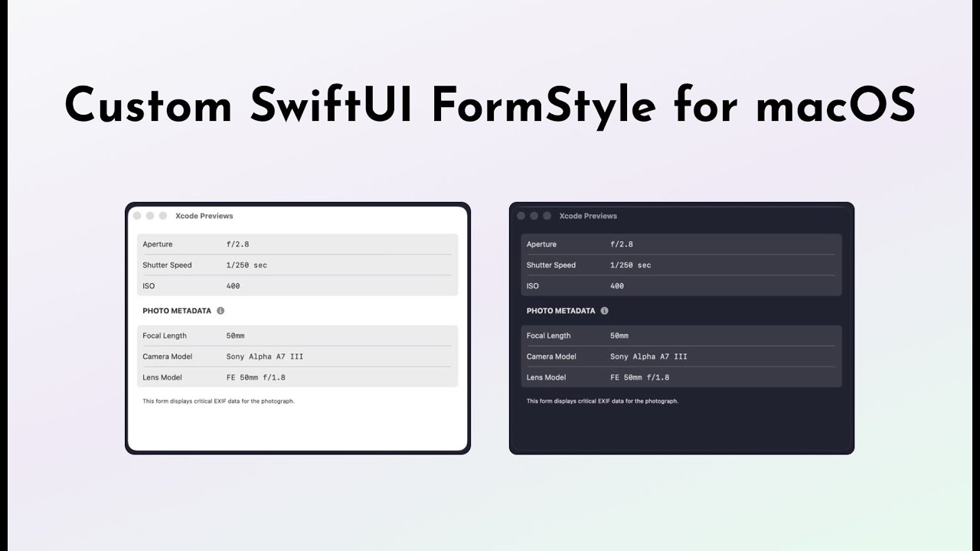This screenshot has width=980, height=551.
Task: Click the '50mm' value in dark window
Action: click(x=619, y=335)
